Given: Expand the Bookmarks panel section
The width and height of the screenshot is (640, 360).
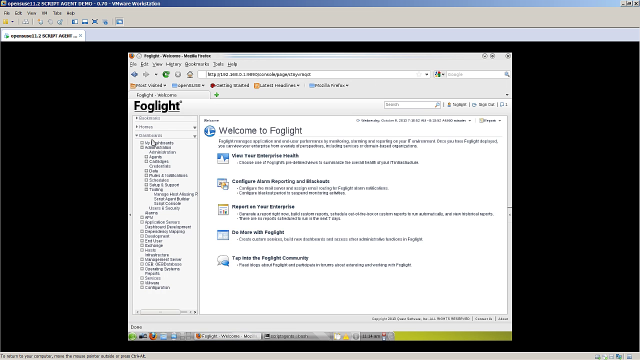Looking at the screenshot, I should [x=137, y=118].
